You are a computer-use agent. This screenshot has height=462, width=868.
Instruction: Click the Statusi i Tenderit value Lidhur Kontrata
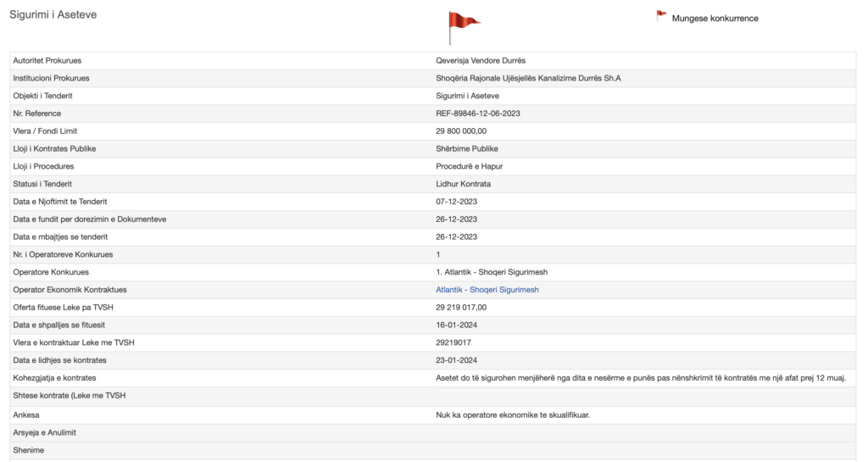[463, 184]
